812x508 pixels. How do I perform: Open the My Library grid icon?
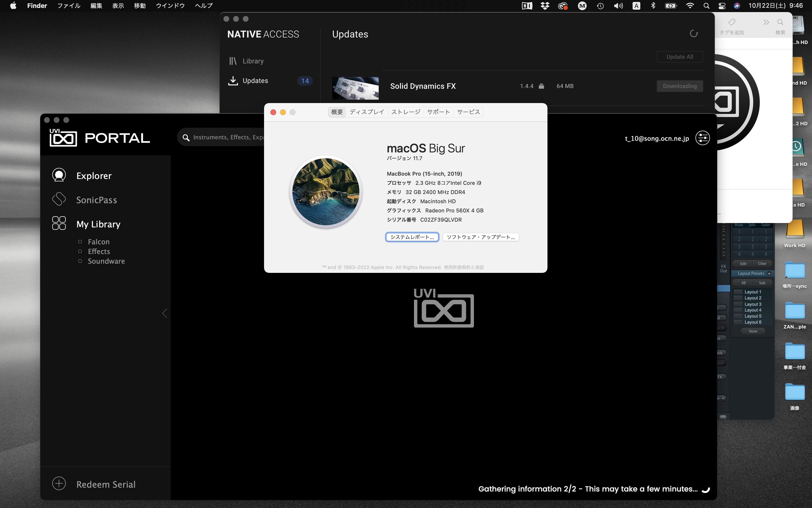click(59, 223)
